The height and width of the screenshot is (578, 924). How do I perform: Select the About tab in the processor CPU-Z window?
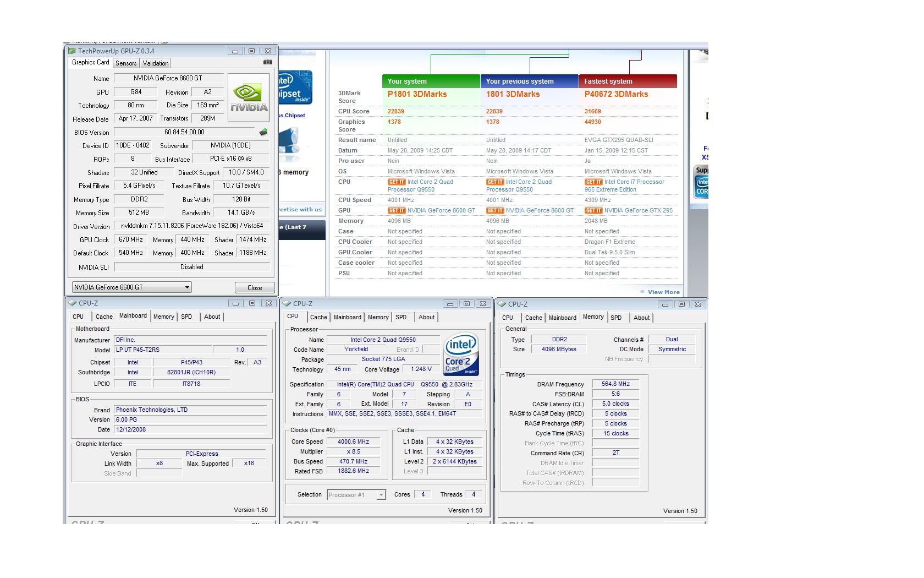[x=426, y=317]
